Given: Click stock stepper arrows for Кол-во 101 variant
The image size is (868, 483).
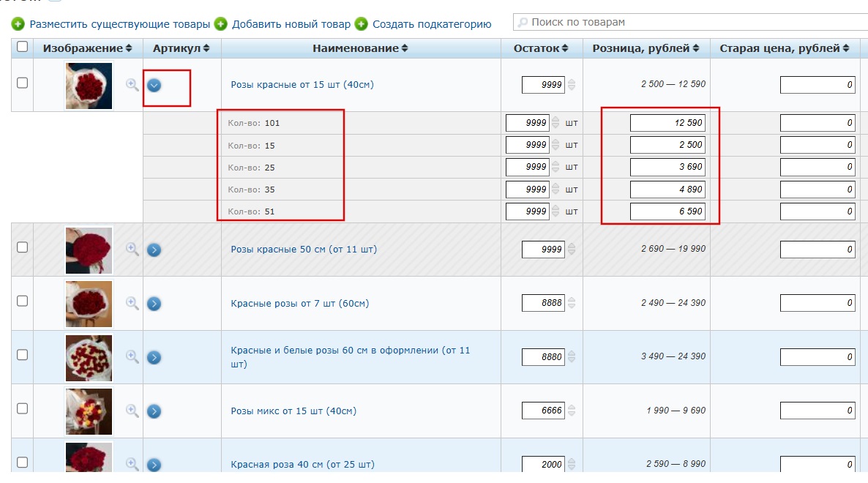Looking at the screenshot, I should click(x=555, y=123).
